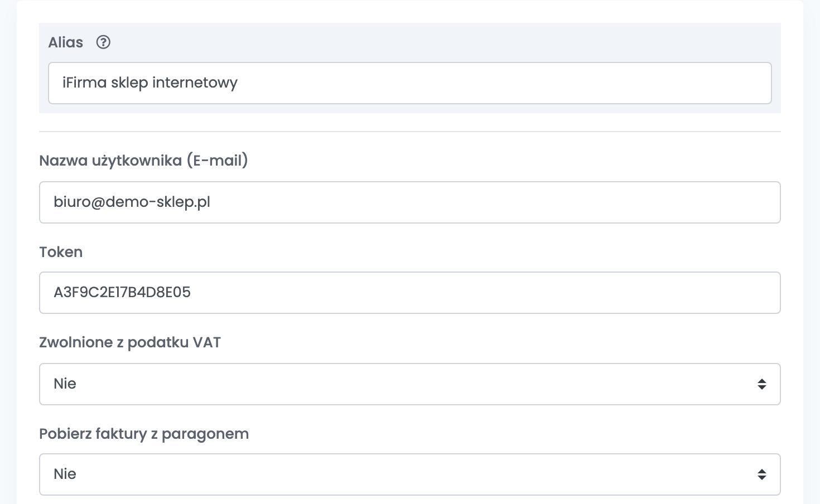This screenshot has height=504, width=820.
Task: Click the Nazwa użytkownika (E-mail) label
Action: [143, 161]
